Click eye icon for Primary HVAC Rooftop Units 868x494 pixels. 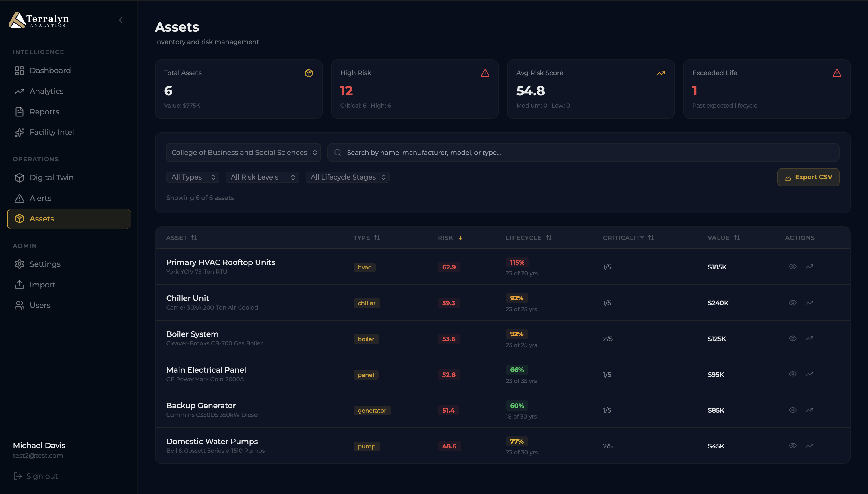pyautogui.click(x=792, y=267)
